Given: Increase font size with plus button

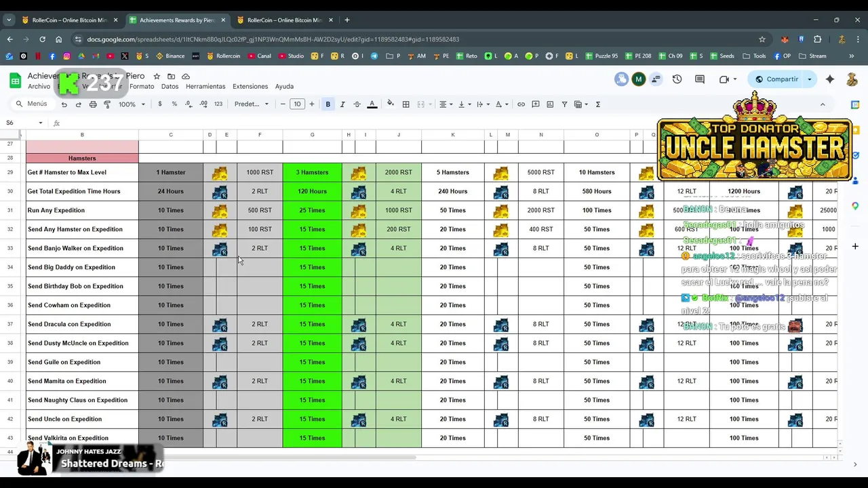Looking at the screenshot, I should click(312, 104).
